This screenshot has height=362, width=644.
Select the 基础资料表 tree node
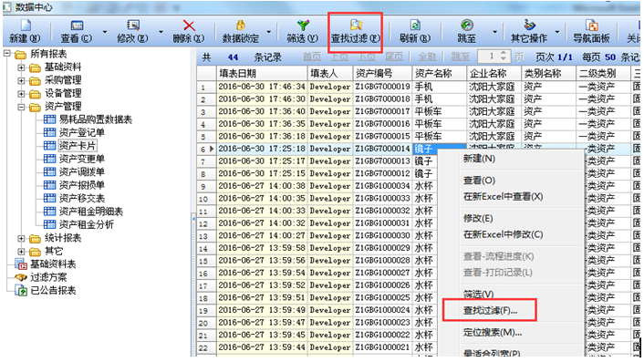[x=53, y=264]
